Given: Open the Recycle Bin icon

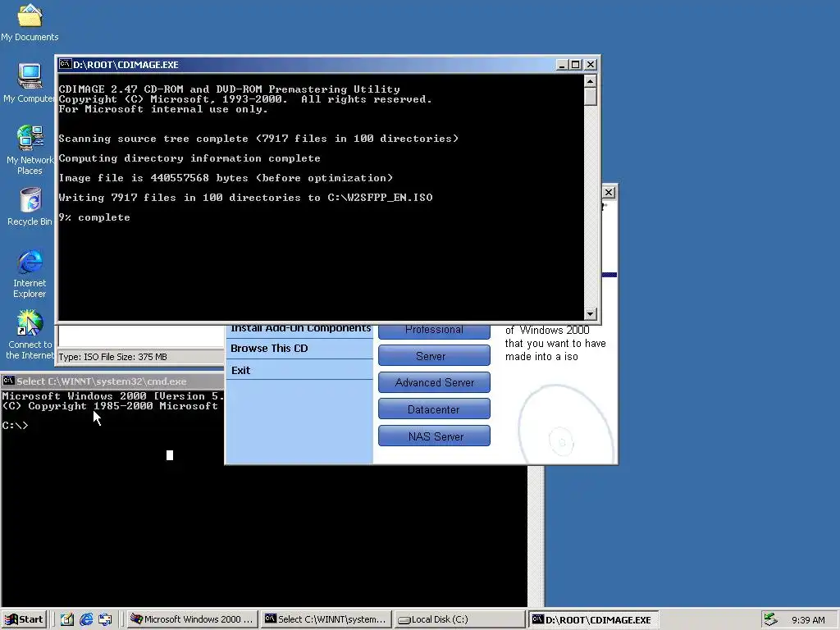Looking at the screenshot, I should click(30, 206).
